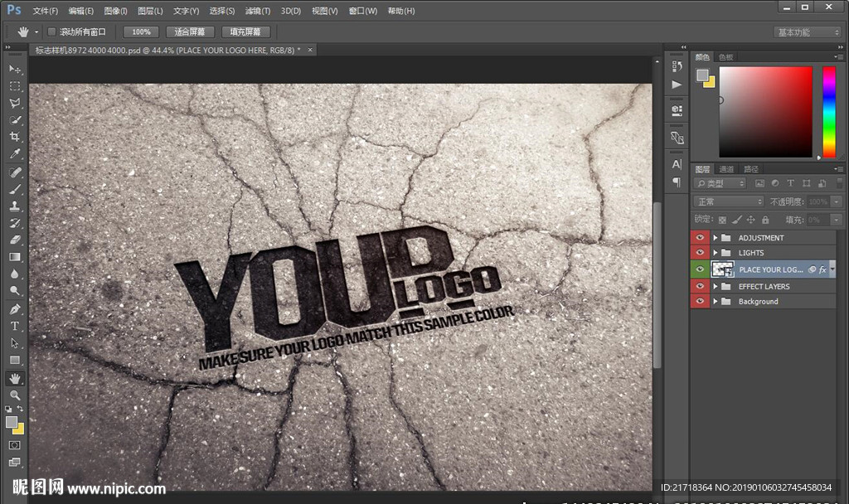Open the blend mode 正常 dropdown
The width and height of the screenshot is (849, 504).
pyautogui.click(x=729, y=201)
